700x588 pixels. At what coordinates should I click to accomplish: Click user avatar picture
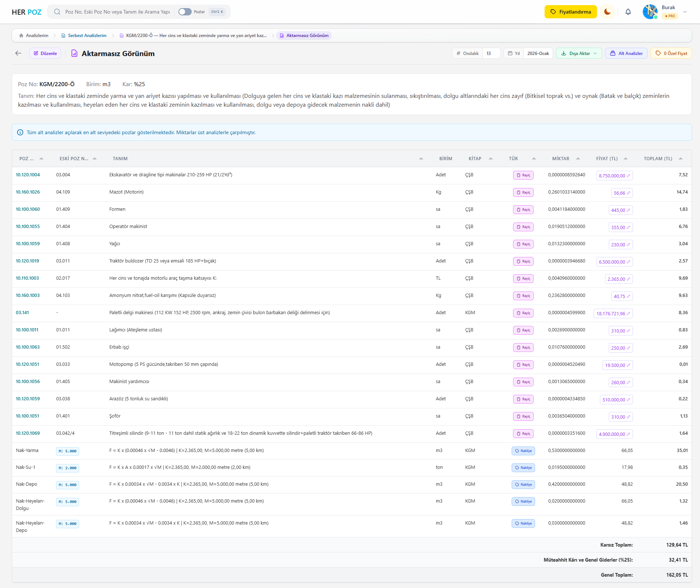click(x=650, y=12)
